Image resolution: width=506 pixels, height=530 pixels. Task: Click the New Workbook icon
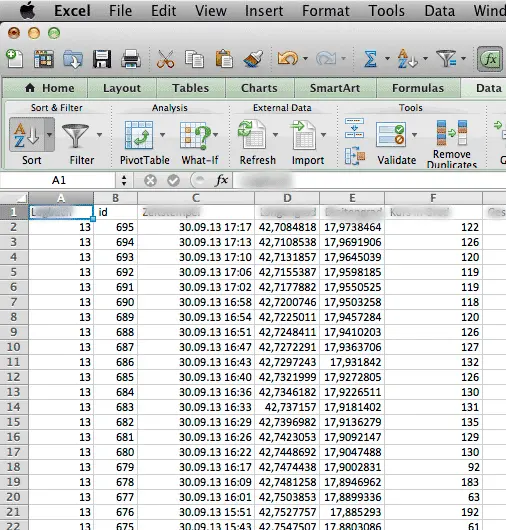15,58
